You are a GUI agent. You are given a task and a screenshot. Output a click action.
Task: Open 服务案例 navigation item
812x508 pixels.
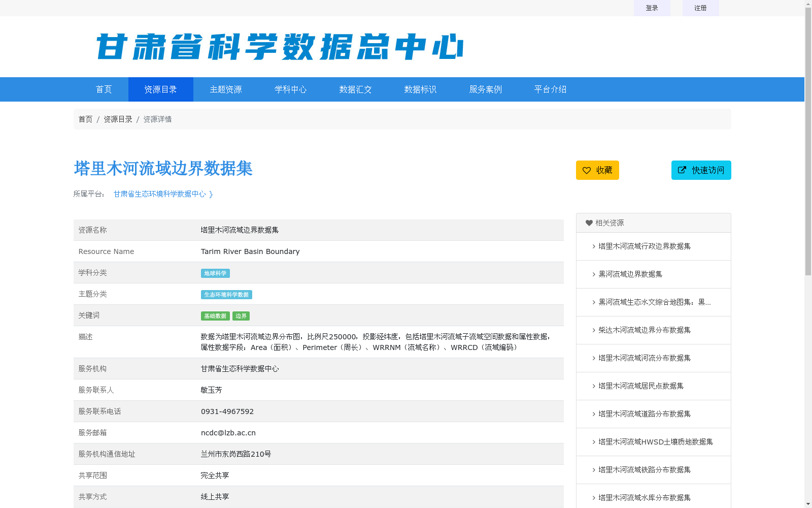click(x=486, y=89)
